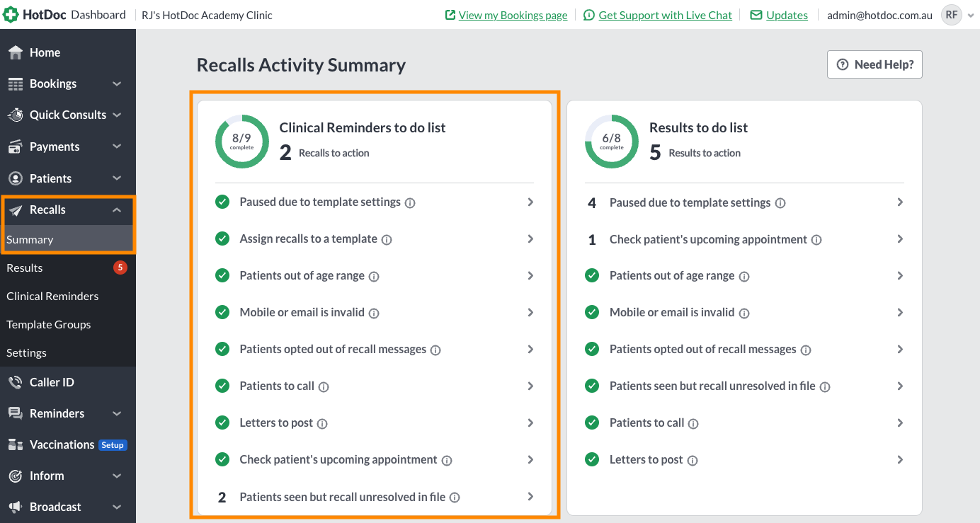Image resolution: width=980 pixels, height=523 pixels.
Task: Click the green check beside Mobile or email is invalid in Clinical Reminders
Action: point(222,312)
